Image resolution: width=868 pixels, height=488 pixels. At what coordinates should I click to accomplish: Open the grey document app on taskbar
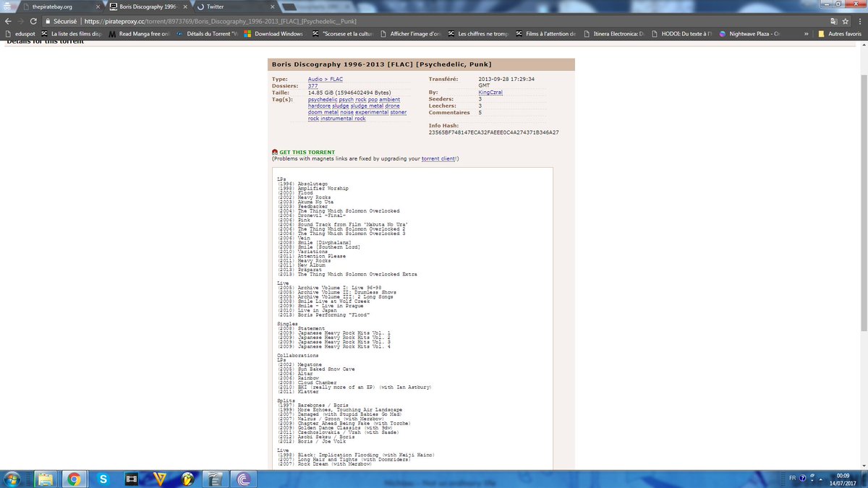point(215,479)
